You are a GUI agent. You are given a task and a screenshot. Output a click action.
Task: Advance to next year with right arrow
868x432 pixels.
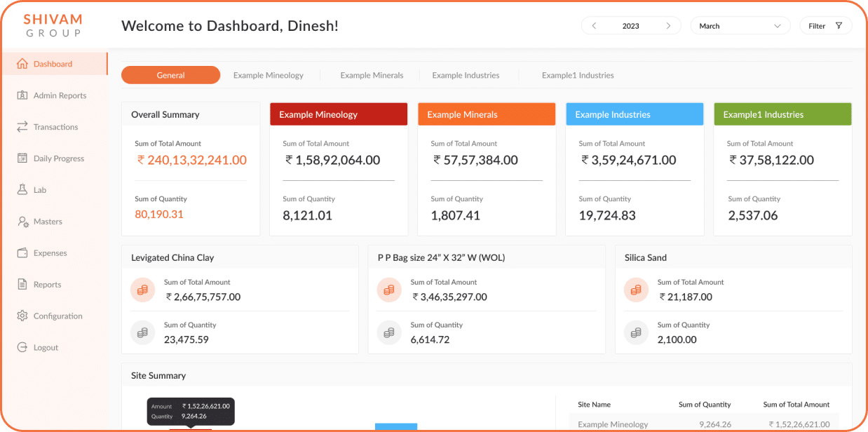(668, 26)
